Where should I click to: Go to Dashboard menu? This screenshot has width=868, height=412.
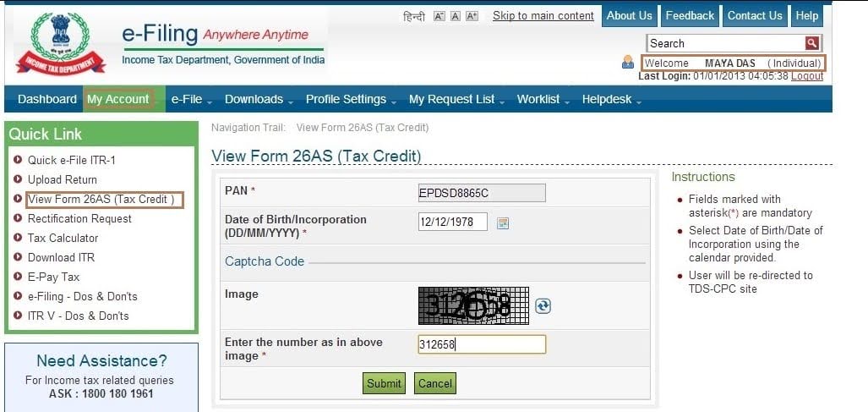(47, 99)
